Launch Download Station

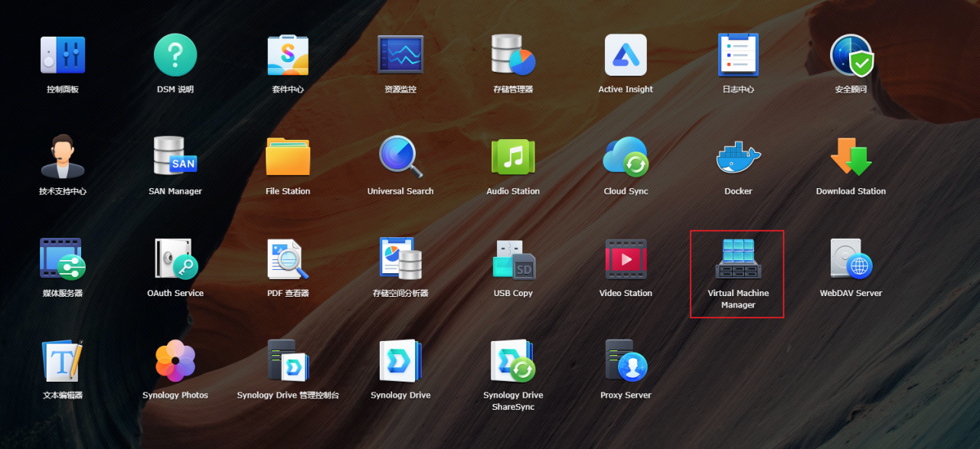tap(850, 157)
